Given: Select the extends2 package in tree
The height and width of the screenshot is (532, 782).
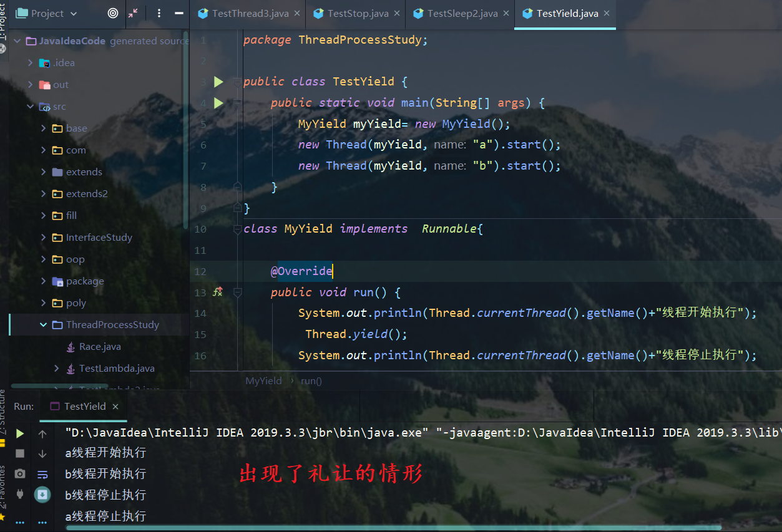Looking at the screenshot, I should tap(87, 194).
